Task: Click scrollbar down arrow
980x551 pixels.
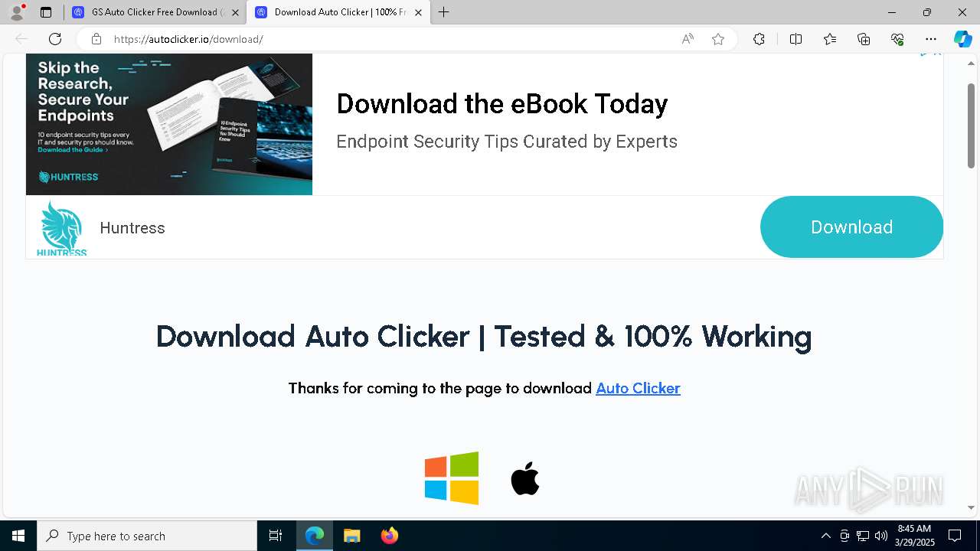Action: point(971,507)
